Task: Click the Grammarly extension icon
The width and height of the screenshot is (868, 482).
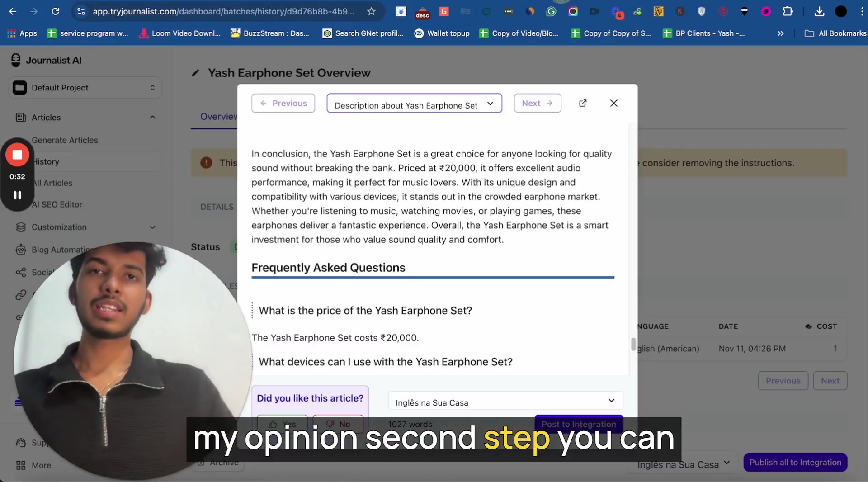Action: (x=551, y=11)
